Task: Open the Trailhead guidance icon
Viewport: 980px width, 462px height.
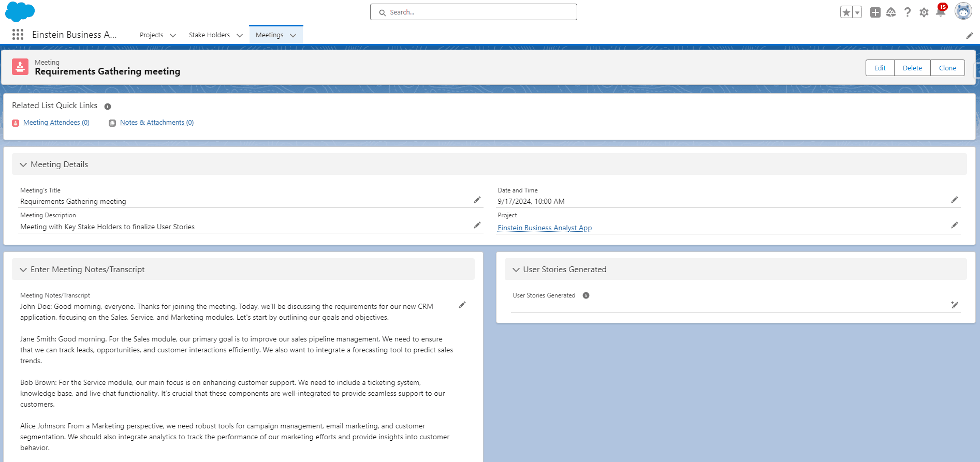Action: 891,12
